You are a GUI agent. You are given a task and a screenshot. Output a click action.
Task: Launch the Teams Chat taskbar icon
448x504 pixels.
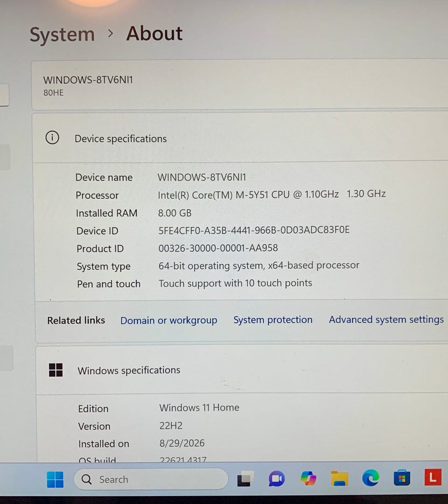[x=276, y=479]
